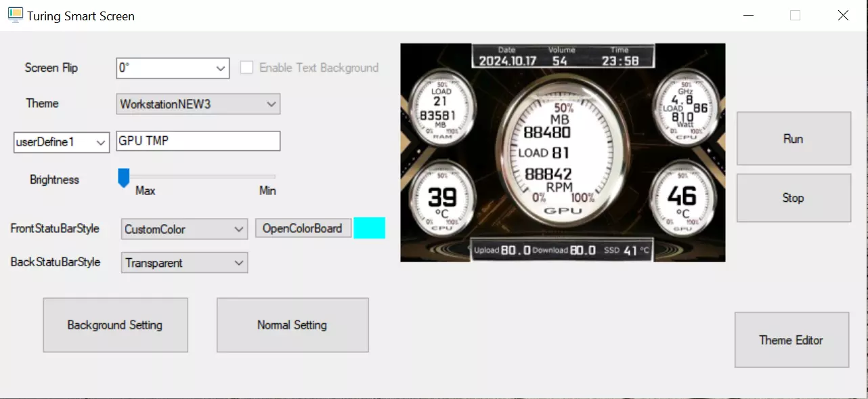Click the Stop button

(794, 198)
